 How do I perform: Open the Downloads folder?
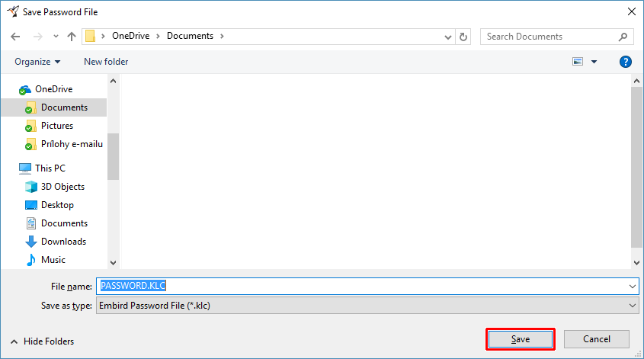63,242
